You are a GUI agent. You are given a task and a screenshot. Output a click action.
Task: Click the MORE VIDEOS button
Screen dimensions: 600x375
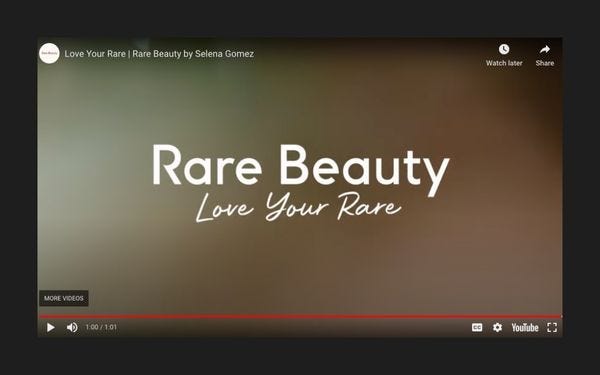pos(64,298)
